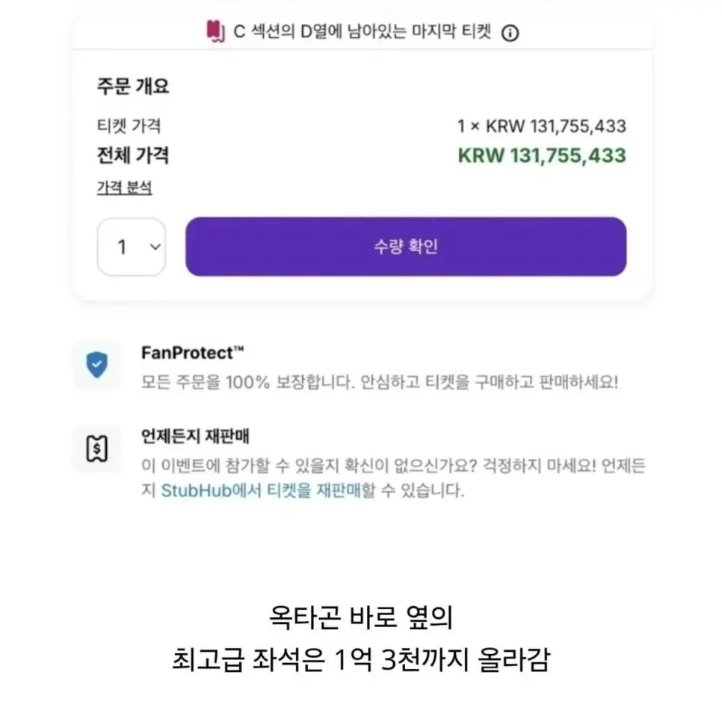Image resolution: width=722 pixels, height=728 pixels.
Task: Open the StubHub에서 티켓을 재판매 link
Action: coord(261,490)
